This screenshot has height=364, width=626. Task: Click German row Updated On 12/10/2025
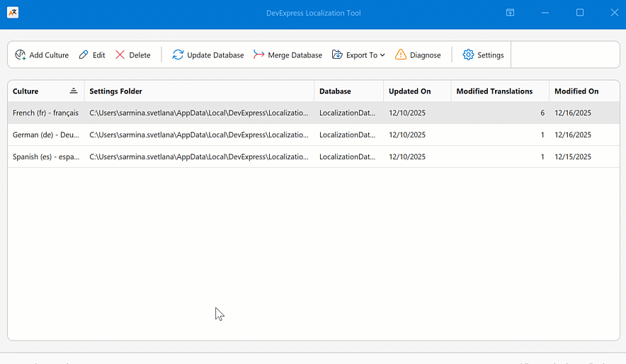tap(407, 135)
